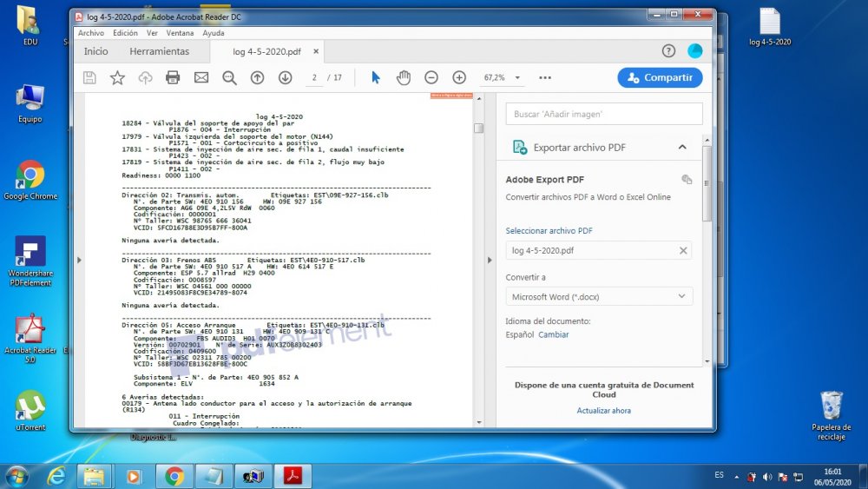This screenshot has width=868, height=489.
Task: Click the document vertical scrollbar thumb
Action: click(479, 128)
